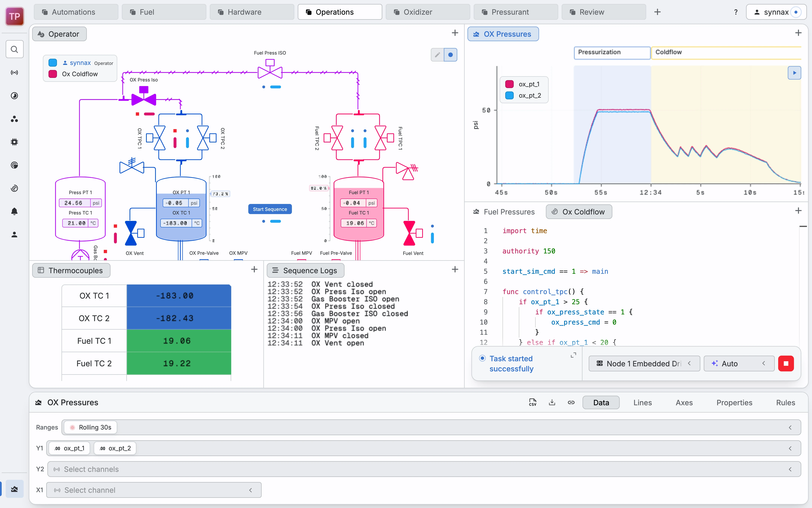Expand the task status notification
The image size is (812, 508).
click(x=573, y=355)
